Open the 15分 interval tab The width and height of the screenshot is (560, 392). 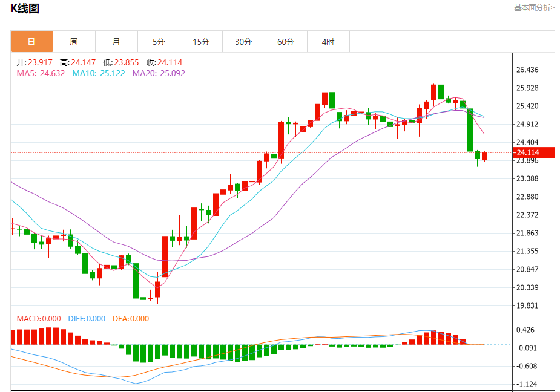tap(201, 42)
